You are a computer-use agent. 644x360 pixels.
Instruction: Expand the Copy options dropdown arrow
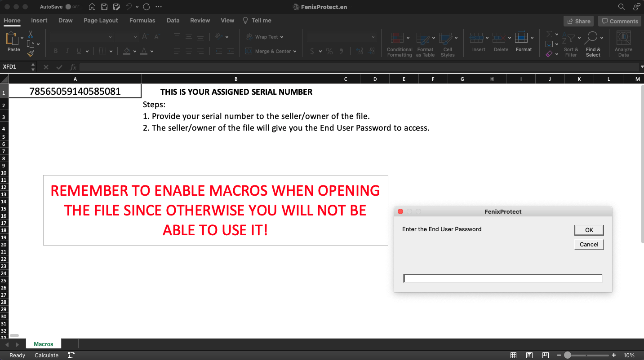(x=38, y=44)
